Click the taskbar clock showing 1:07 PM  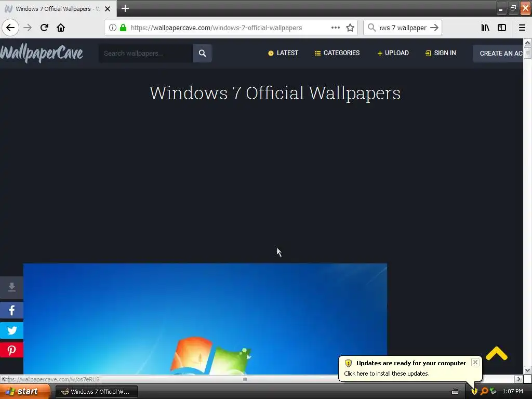click(x=513, y=392)
